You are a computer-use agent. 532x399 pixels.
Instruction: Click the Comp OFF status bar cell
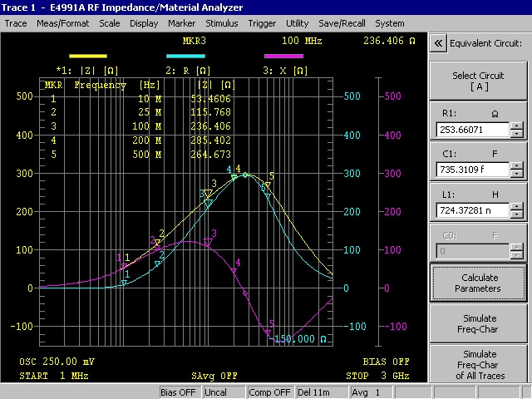point(271,392)
